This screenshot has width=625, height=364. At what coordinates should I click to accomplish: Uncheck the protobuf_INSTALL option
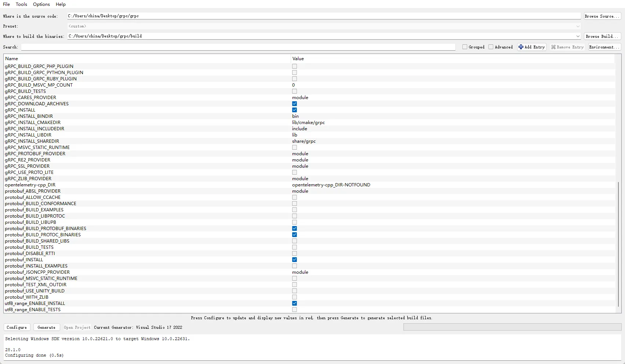tap(294, 260)
